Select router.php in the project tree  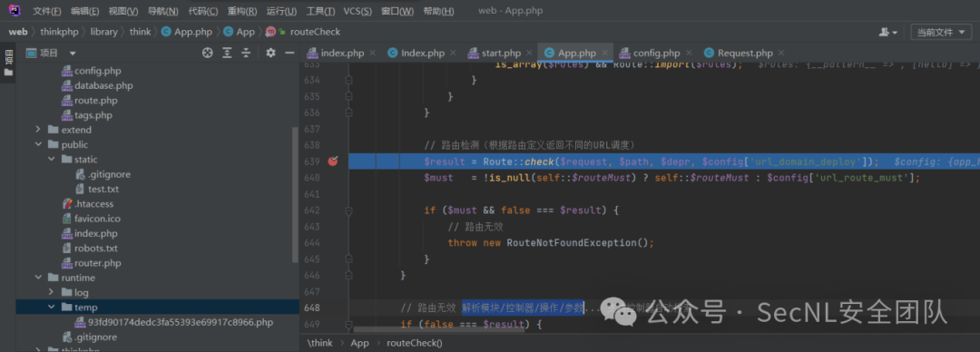point(92,263)
